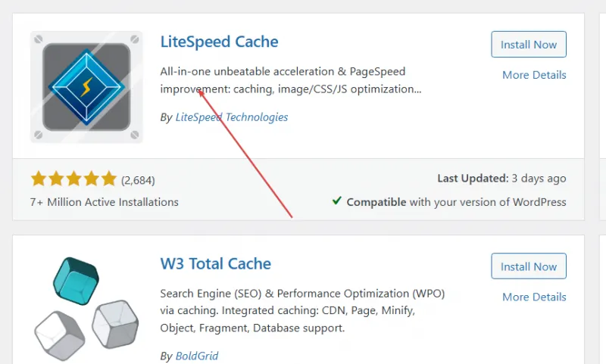The height and width of the screenshot is (364, 606).
Task: Click the LiteSpeed Cache plugin logo
Action: pyautogui.click(x=86, y=86)
